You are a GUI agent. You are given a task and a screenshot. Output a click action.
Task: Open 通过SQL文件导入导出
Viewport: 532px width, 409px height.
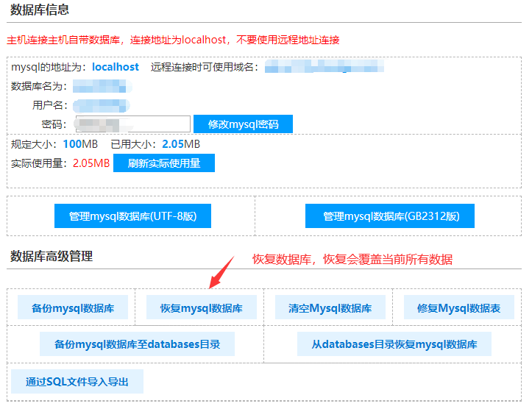[x=77, y=382]
